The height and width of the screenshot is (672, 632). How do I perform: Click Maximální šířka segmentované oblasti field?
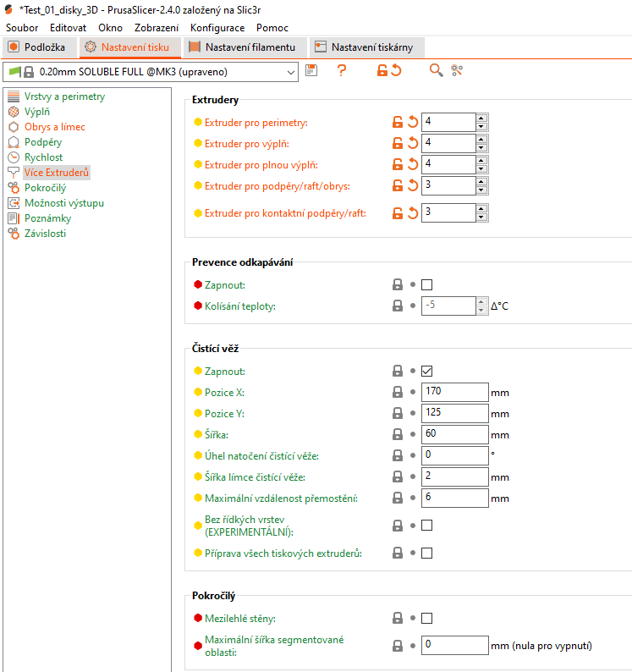point(454,645)
